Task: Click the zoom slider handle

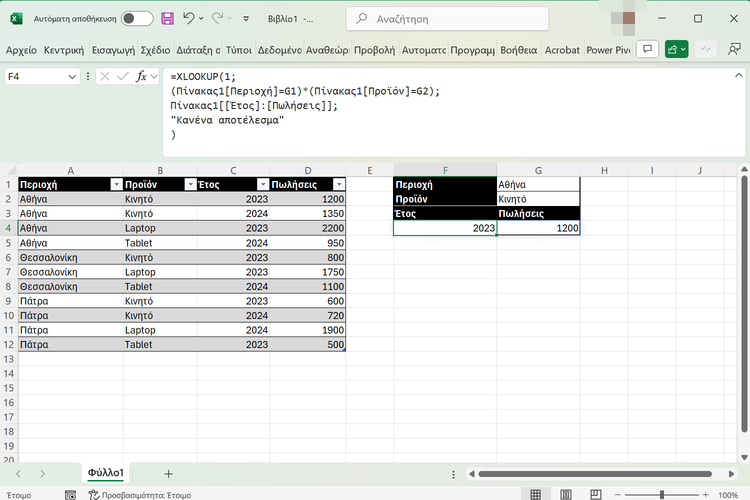Action: point(662,495)
